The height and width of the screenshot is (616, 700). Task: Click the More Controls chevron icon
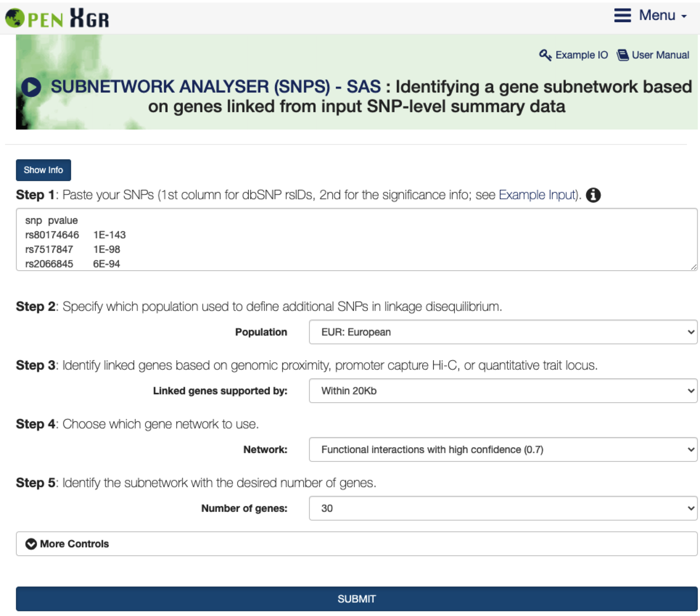click(31, 544)
